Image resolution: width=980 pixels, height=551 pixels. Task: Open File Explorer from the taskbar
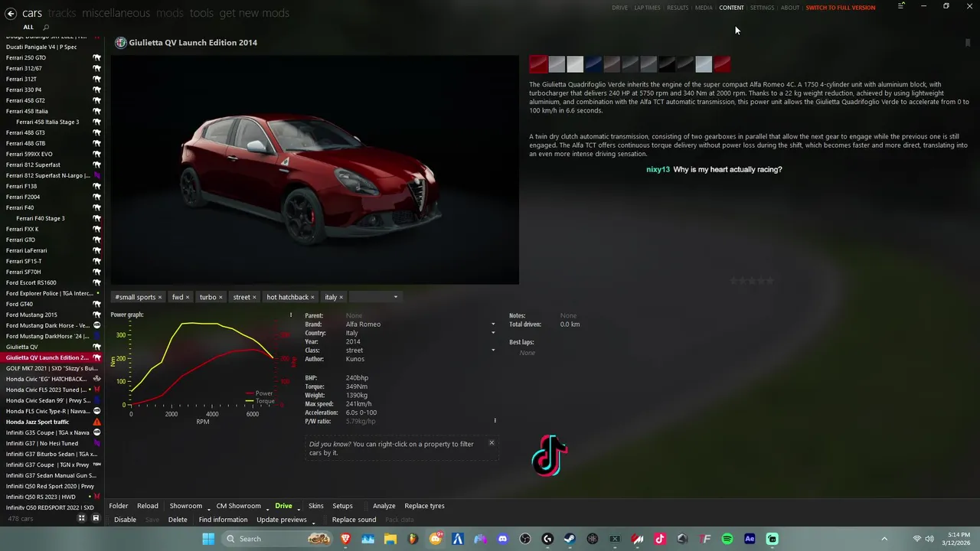click(x=390, y=539)
